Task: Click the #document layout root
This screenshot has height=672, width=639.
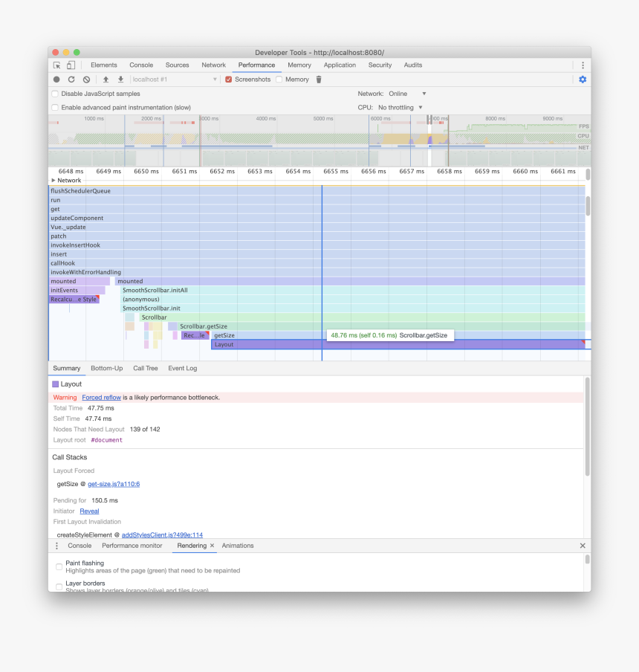Action: click(x=107, y=440)
